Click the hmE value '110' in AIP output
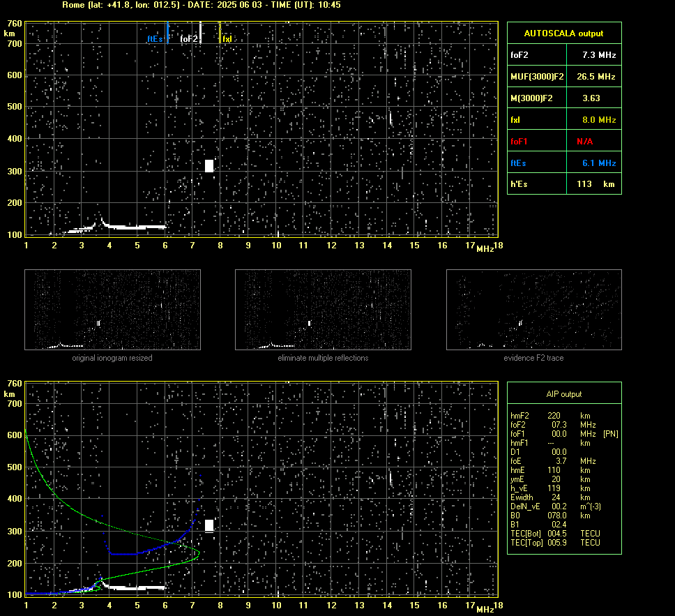Screen dimensions: 675x616 pyautogui.click(x=554, y=470)
